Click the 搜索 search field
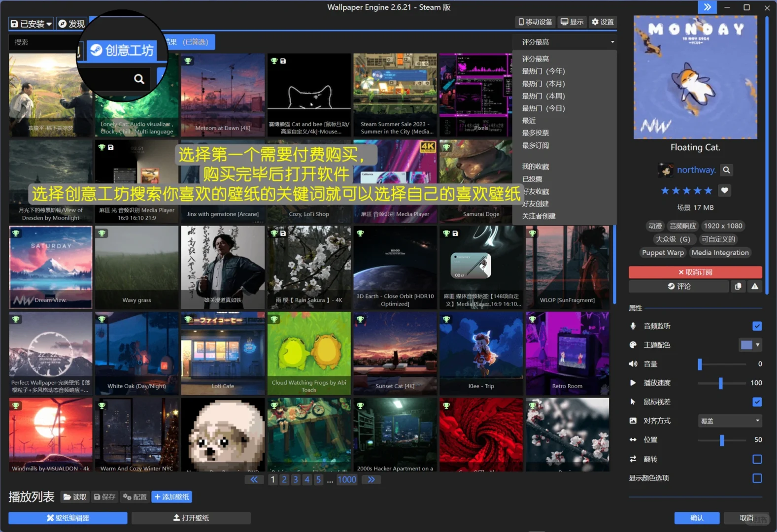The width and height of the screenshot is (777, 532). [43, 42]
